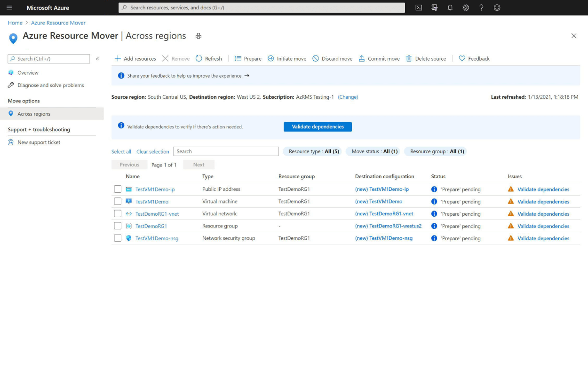Open the Move status filter

(374, 151)
